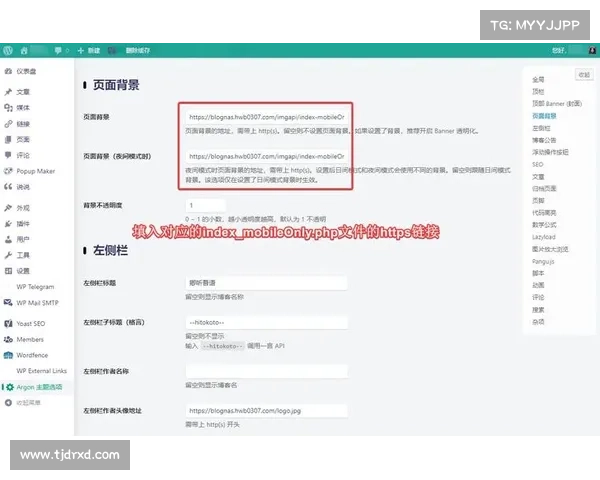Screen dimensions: 600x480
Task: Visit site via the home icon
Action: (x=24, y=51)
